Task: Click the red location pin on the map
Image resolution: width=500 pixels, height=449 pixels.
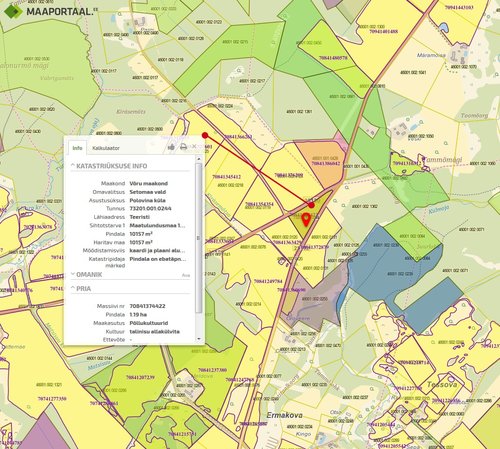Action: tap(306, 220)
